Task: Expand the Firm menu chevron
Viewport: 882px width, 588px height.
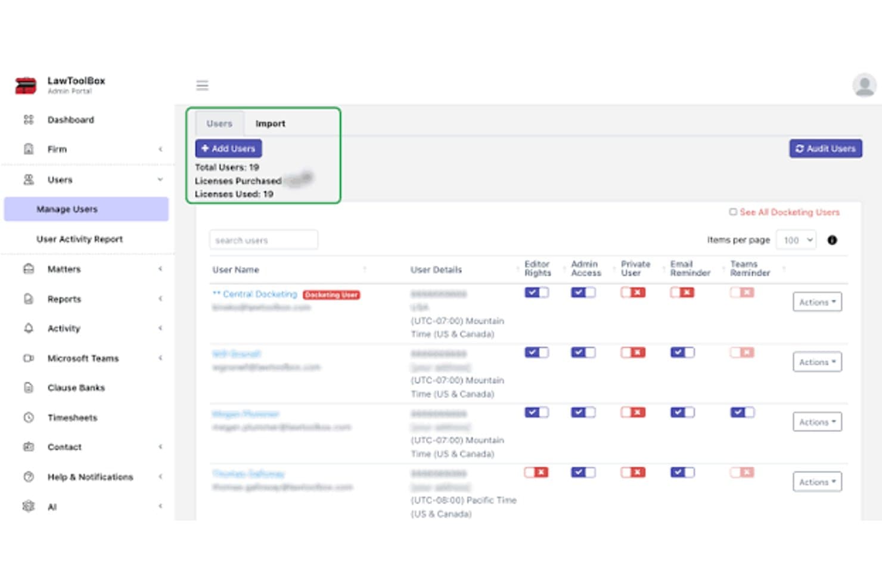Action: (160, 149)
